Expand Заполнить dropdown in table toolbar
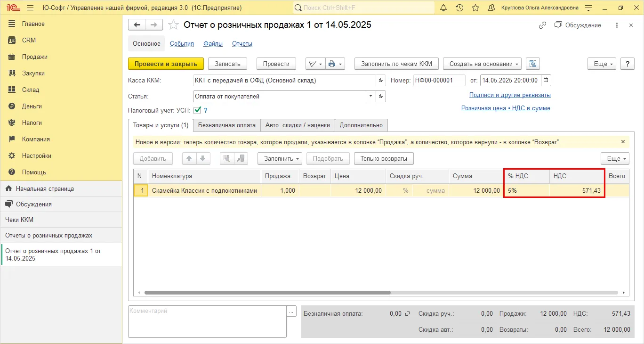Image resolution: width=644 pixels, height=344 pixels. tap(280, 158)
